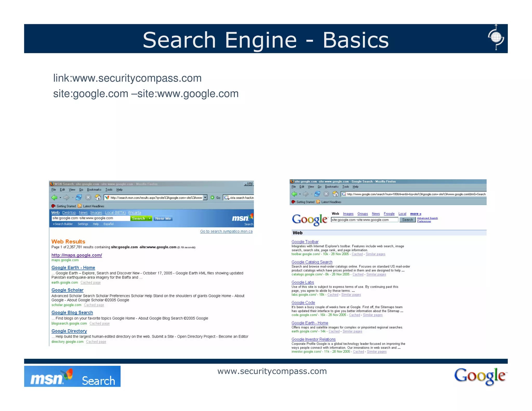Open View menu in Google Search window
The height and width of the screenshot is (411, 532).
pos(311,187)
